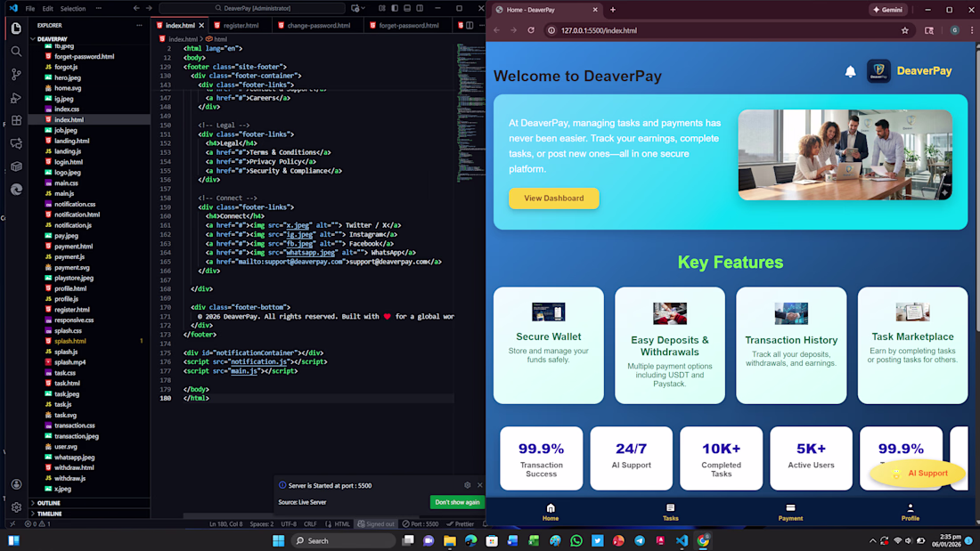Click the VS Code command center search box
Screen dimensions: 980x551
[252, 8]
